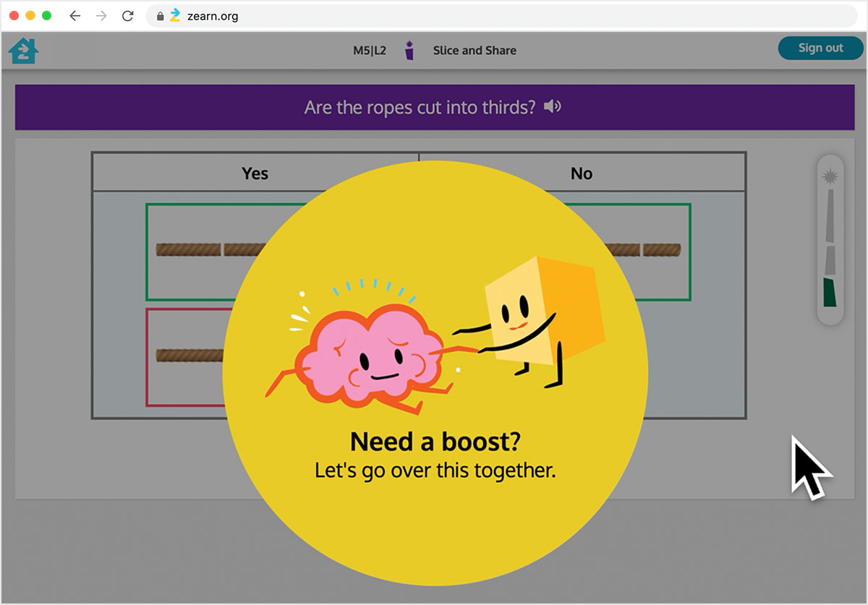868x605 pixels.
Task: Click the Need a boost? heading
Action: pyautogui.click(x=435, y=441)
